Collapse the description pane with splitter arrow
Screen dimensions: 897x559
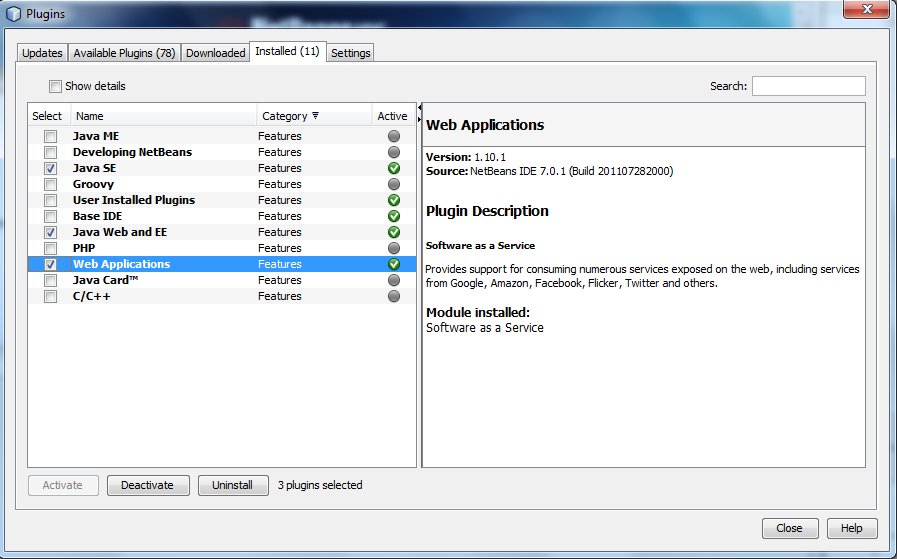click(419, 108)
